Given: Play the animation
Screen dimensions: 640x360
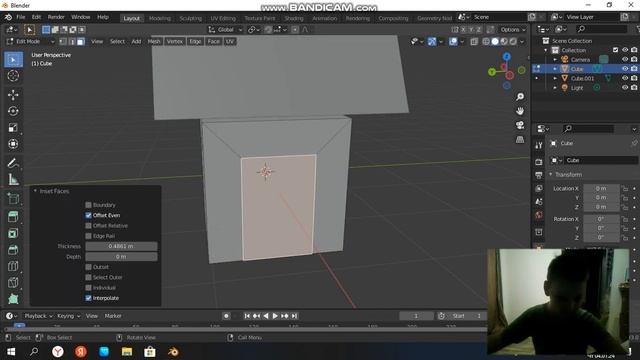Looking at the screenshot, I should point(275,316).
